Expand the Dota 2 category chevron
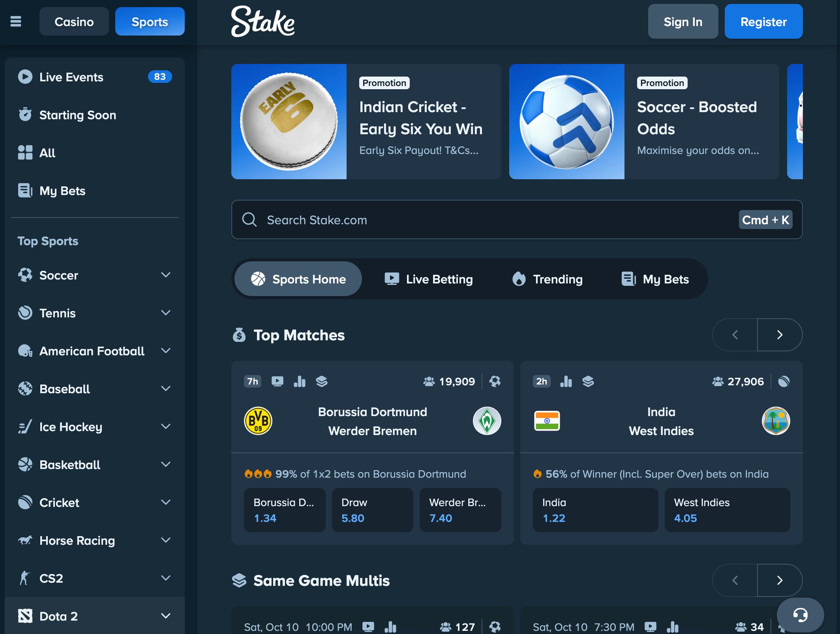Viewport: 840px width, 634px height. pyautogui.click(x=166, y=616)
